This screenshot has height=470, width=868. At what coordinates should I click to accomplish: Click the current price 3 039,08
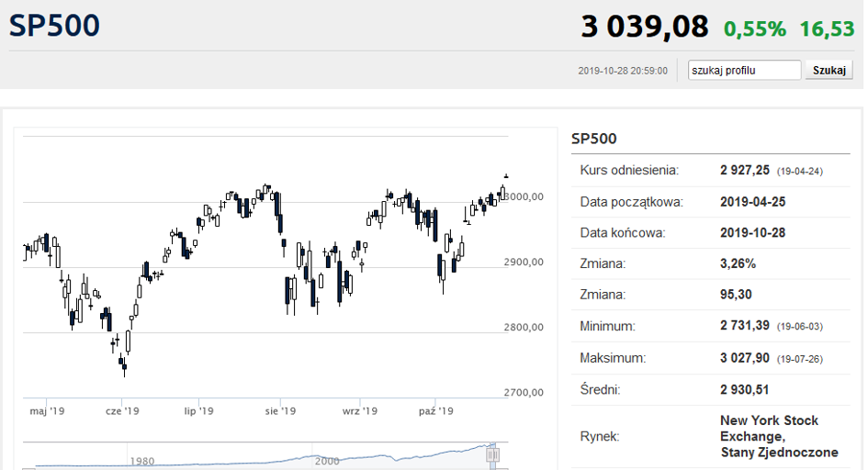[645, 27]
